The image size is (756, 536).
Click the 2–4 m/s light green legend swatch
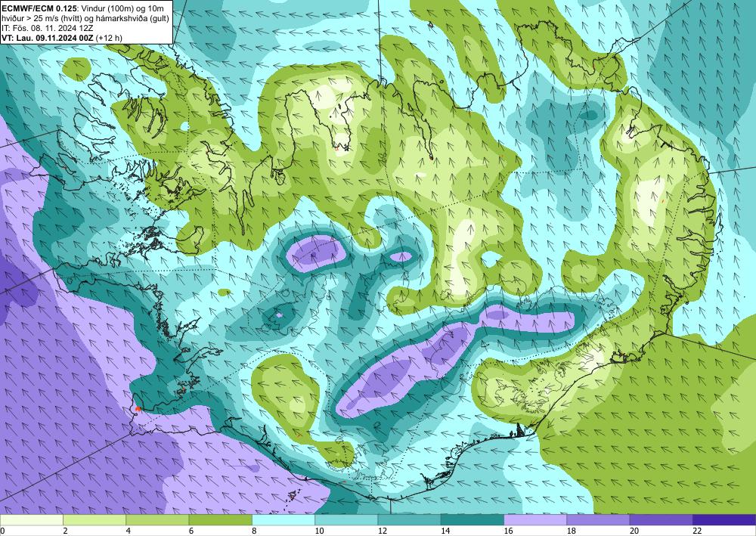94,520
